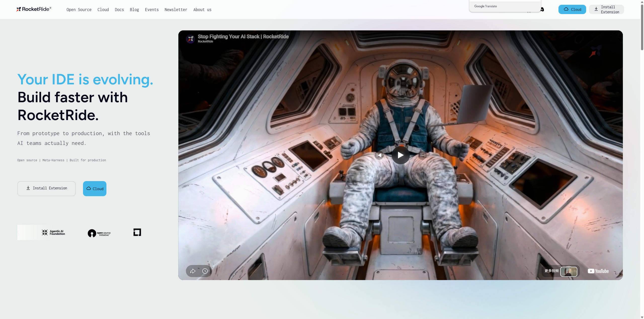644x319 pixels.
Task: Click the Agentic AI Foundation logo
Action: (53, 233)
